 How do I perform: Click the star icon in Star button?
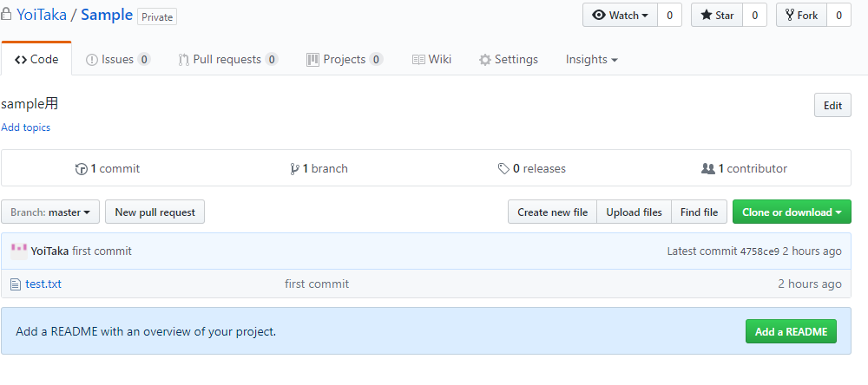pyautogui.click(x=707, y=15)
